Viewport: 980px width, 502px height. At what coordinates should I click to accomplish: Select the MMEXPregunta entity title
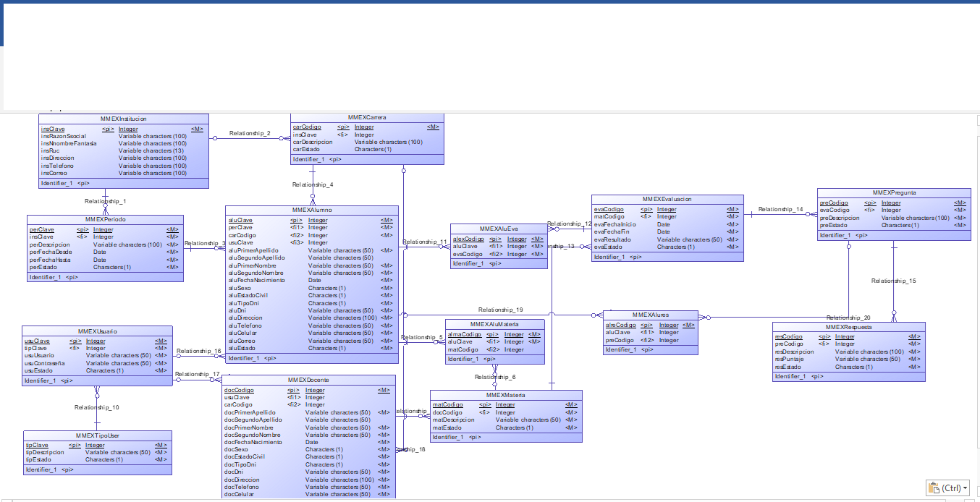point(895,192)
